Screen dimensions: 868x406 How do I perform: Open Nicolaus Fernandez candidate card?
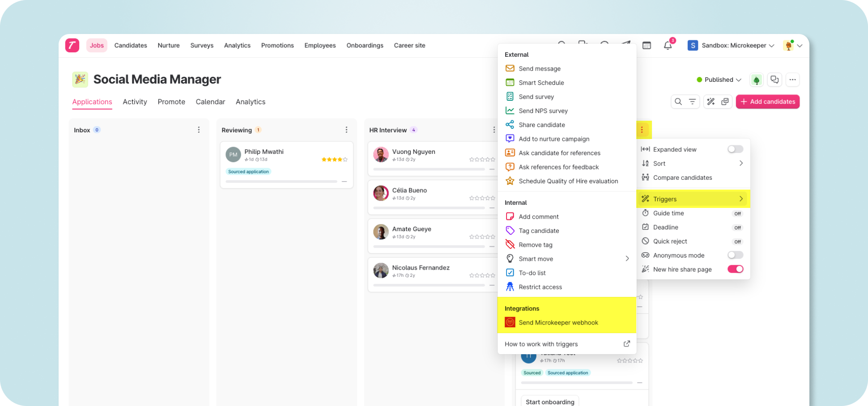[x=433, y=275]
